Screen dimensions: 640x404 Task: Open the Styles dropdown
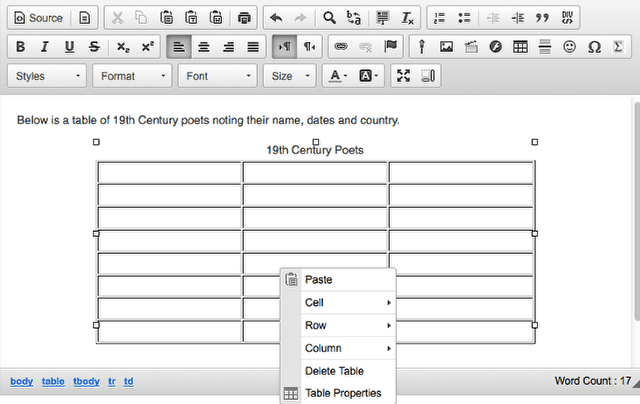point(47,76)
